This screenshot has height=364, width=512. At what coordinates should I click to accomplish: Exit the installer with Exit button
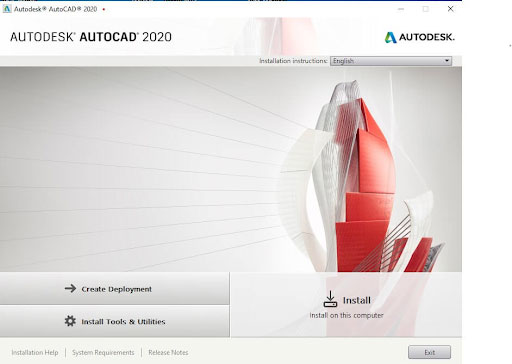point(429,352)
